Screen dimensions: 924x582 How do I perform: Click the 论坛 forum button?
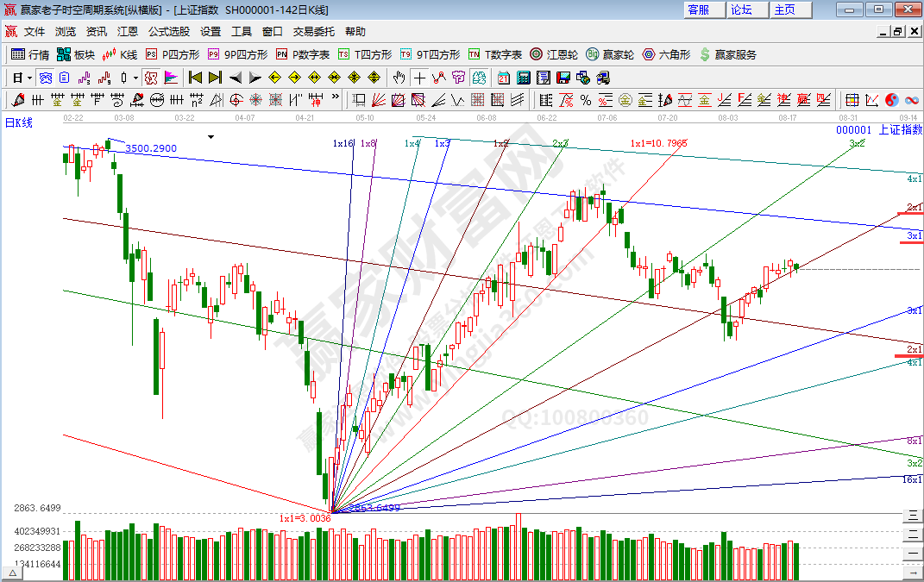[x=742, y=9]
